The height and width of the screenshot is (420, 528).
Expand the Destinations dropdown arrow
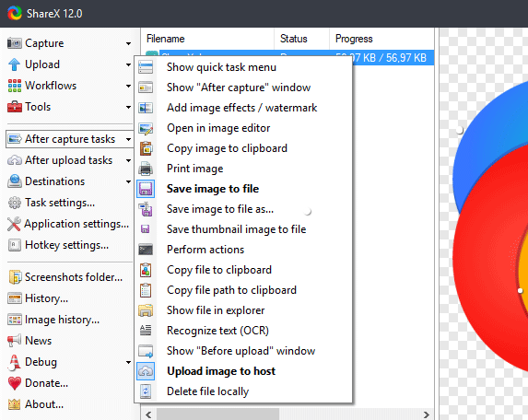[x=128, y=181]
